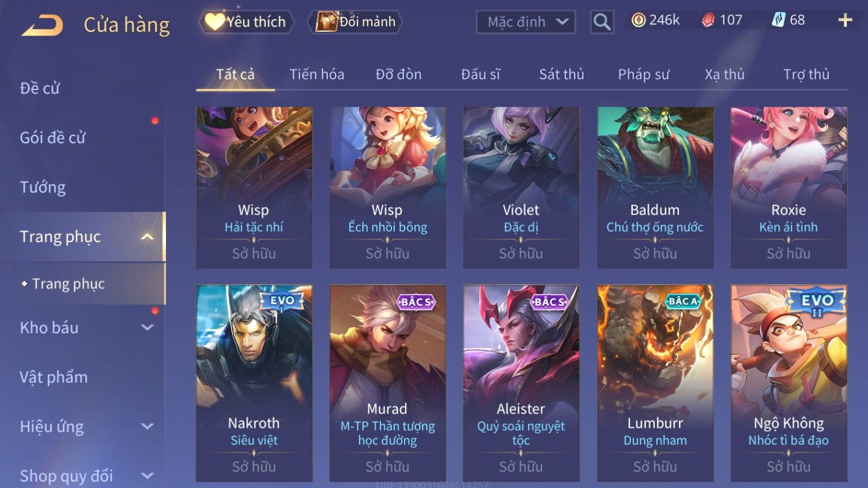Select the Pháp sư tab
This screenshot has height=488, width=868.
click(x=644, y=74)
